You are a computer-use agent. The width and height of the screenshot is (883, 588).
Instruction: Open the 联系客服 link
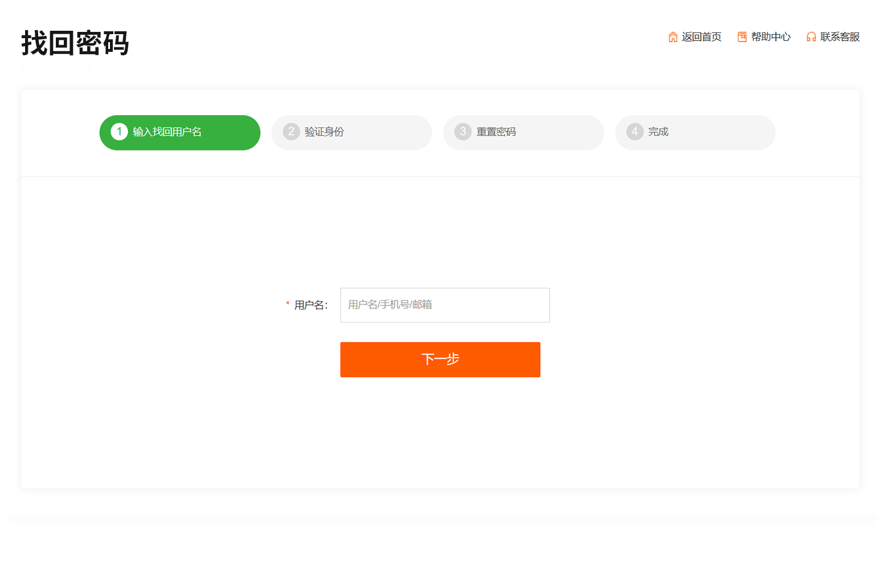pos(840,37)
